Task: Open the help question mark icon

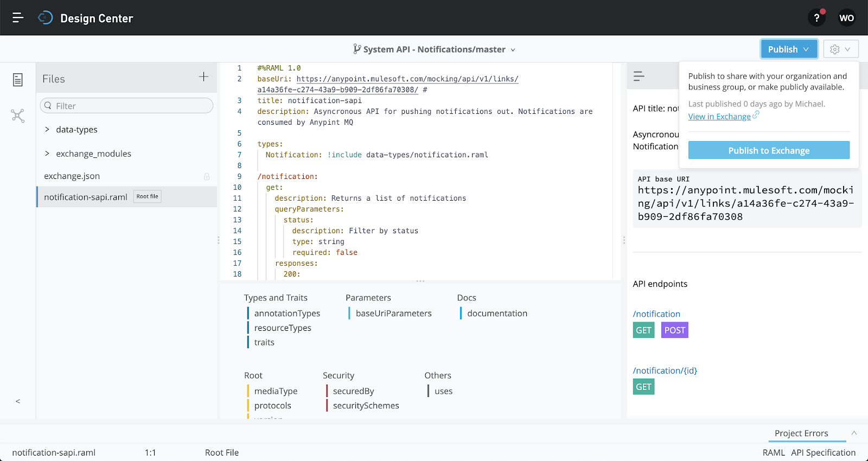Action: coord(816,18)
